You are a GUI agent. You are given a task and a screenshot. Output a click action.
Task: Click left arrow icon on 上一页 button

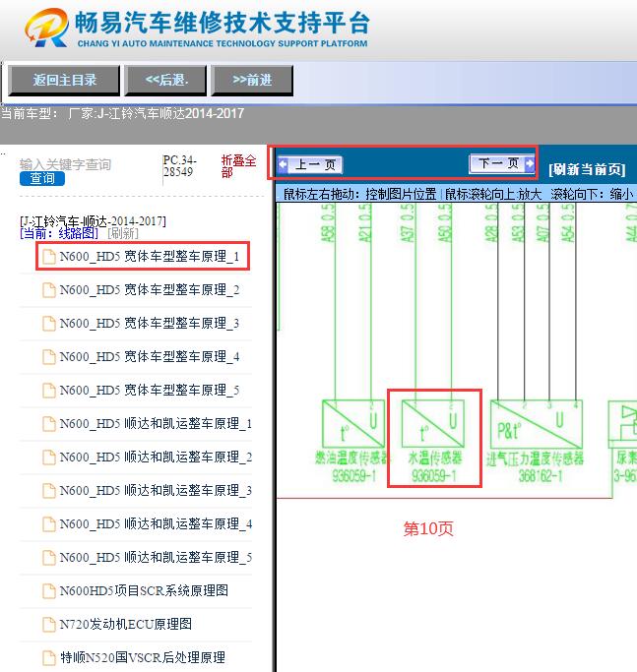tap(284, 164)
